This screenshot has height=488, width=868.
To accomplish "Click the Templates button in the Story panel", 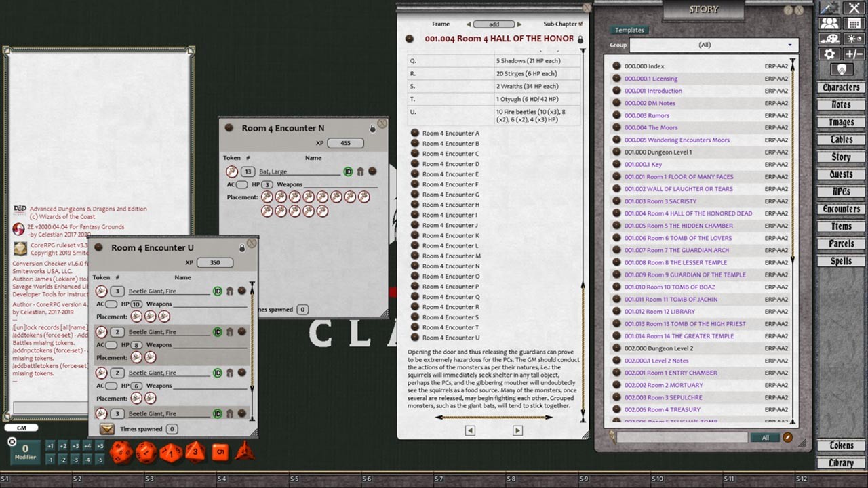I will coord(629,30).
